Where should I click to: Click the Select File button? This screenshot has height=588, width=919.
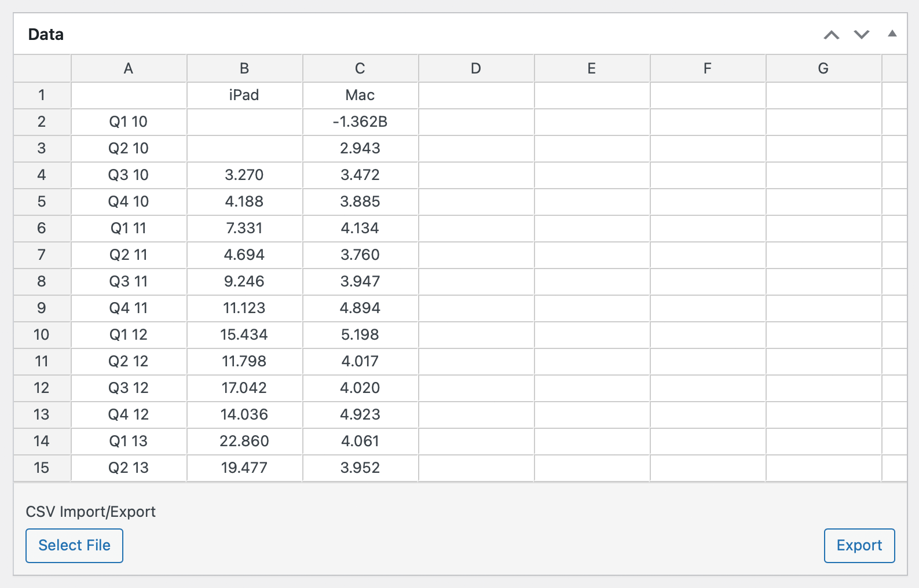74,545
